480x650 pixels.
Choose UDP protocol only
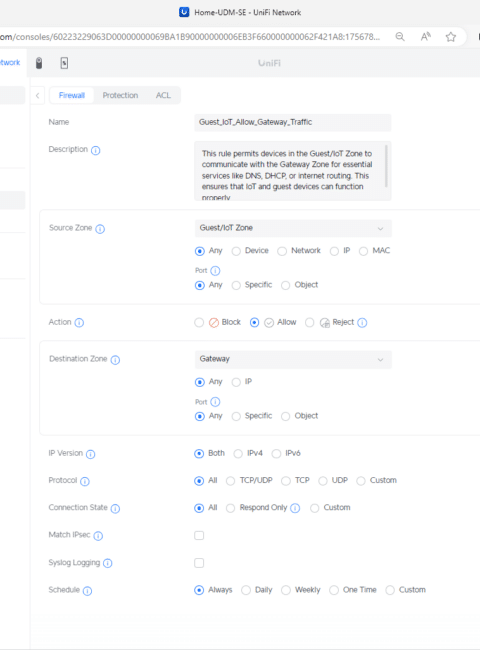tap(322, 481)
